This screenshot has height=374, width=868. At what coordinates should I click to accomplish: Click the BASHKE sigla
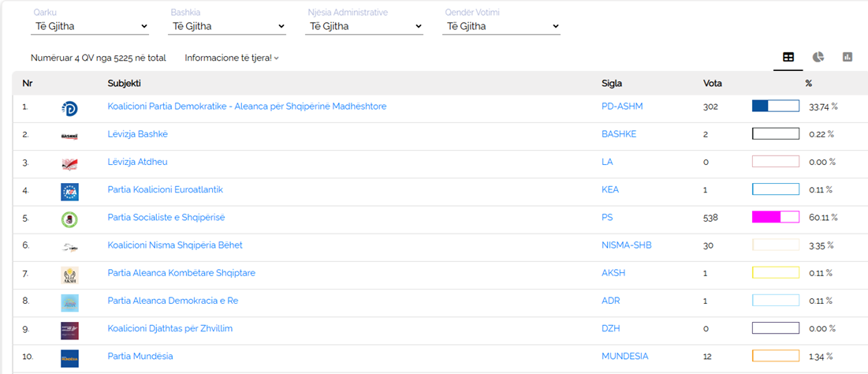click(619, 134)
